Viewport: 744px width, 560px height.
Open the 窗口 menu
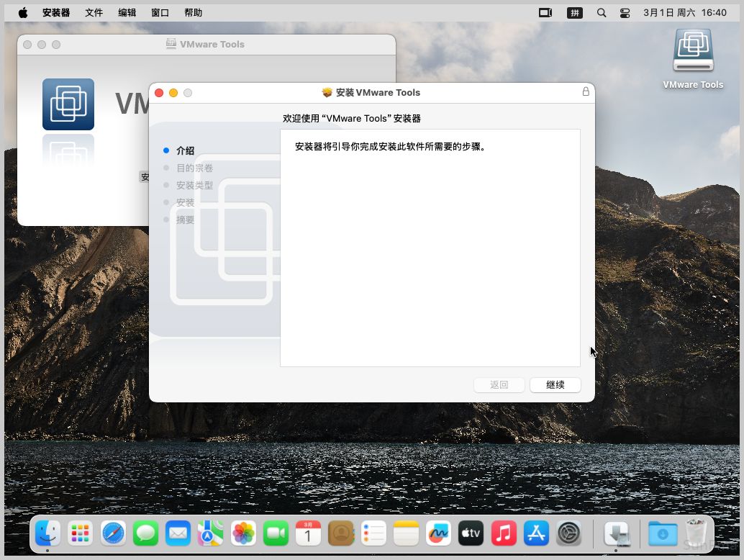click(160, 13)
